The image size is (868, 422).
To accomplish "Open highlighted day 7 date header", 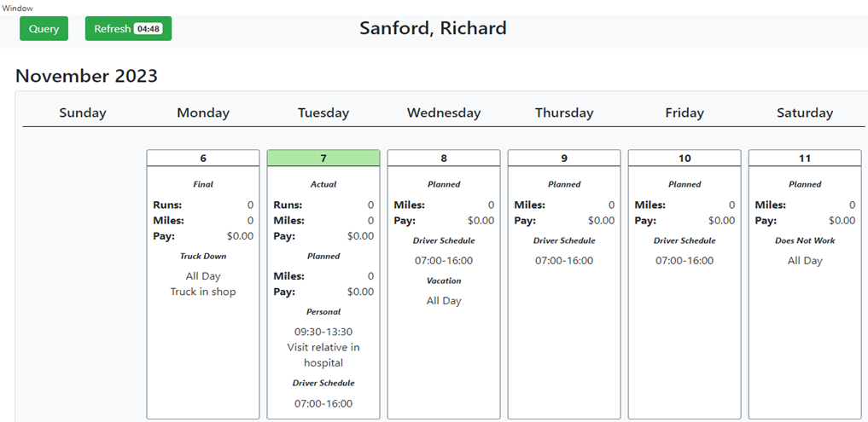I will pyautogui.click(x=323, y=159).
